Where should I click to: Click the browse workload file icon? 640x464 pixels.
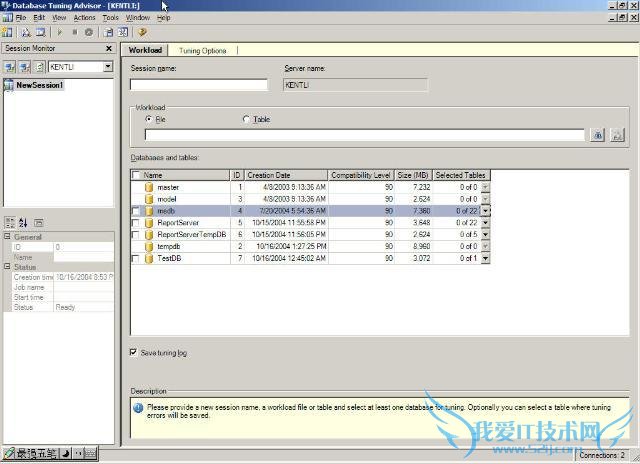(598, 134)
